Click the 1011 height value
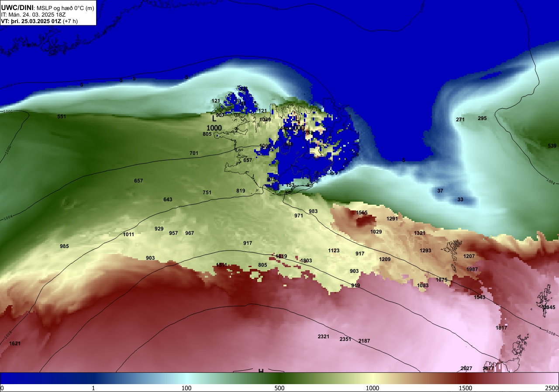Viewport: 559px width, 392px height. pos(128,234)
